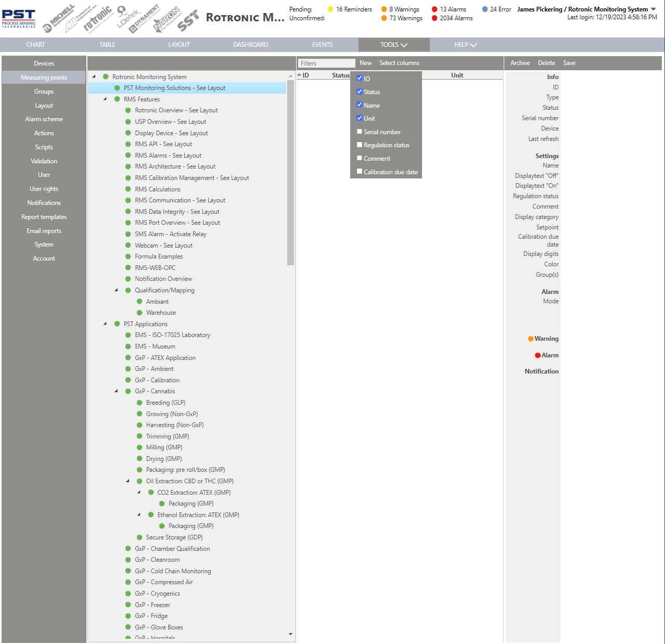Viewport: 665px width, 644px height.
Task: Collapse Ethanol Extraction: ATEX (GMP) node
Action: pos(139,515)
